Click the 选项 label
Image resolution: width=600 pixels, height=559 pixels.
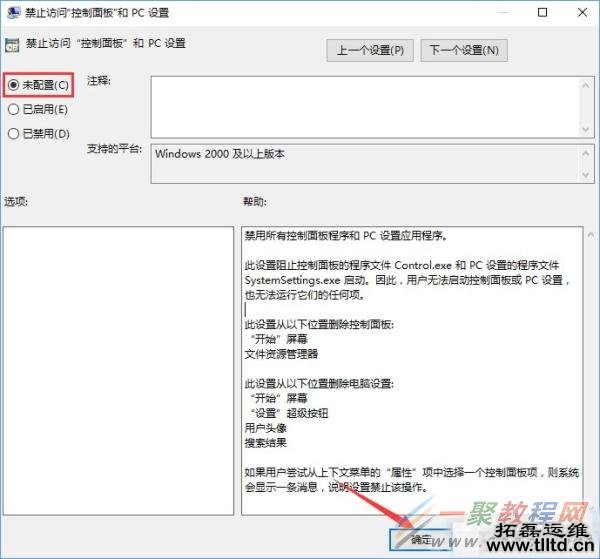pos(16,201)
